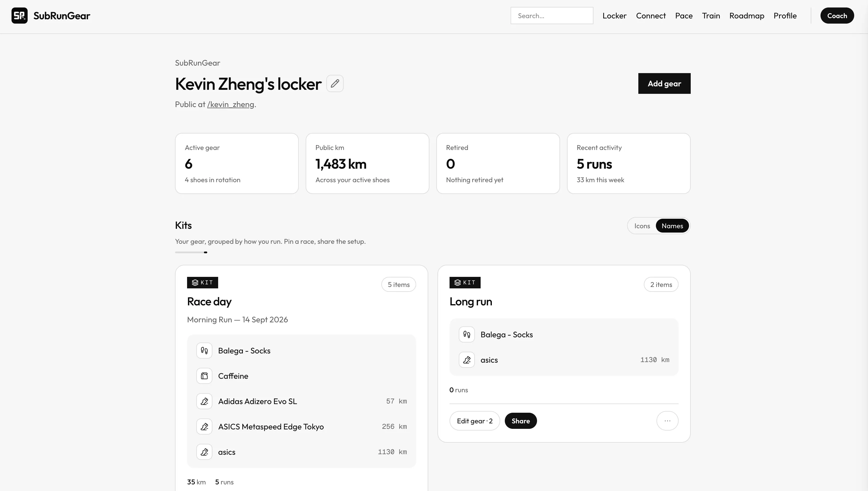This screenshot has width=868, height=491.
Task: Click 'Kevin Zheng's locker' heading
Action: point(248,84)
